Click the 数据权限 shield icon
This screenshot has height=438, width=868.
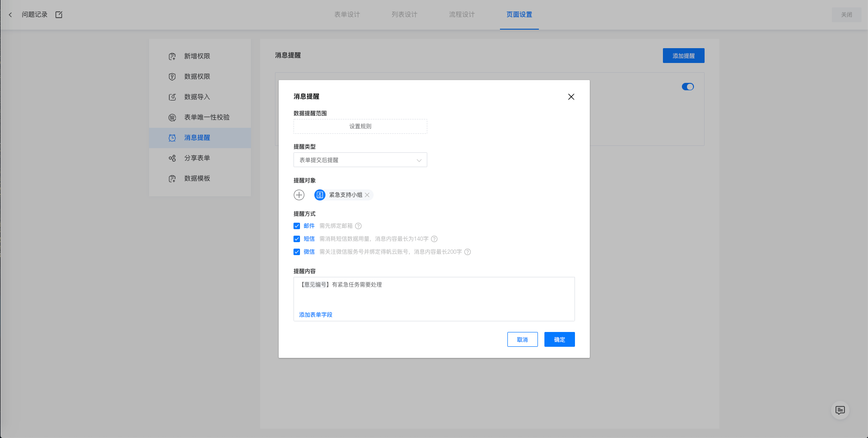[x=172, y=77]
